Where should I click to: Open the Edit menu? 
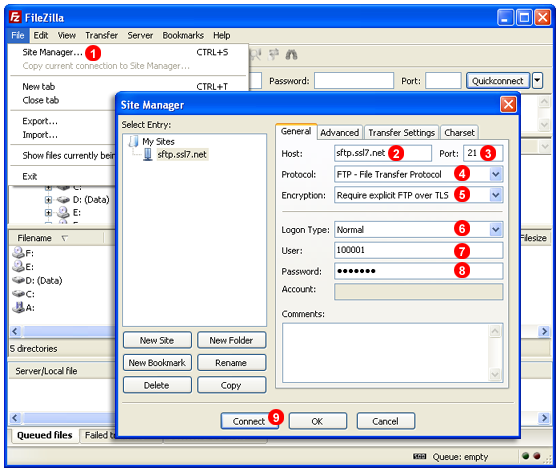coord(41,35)
